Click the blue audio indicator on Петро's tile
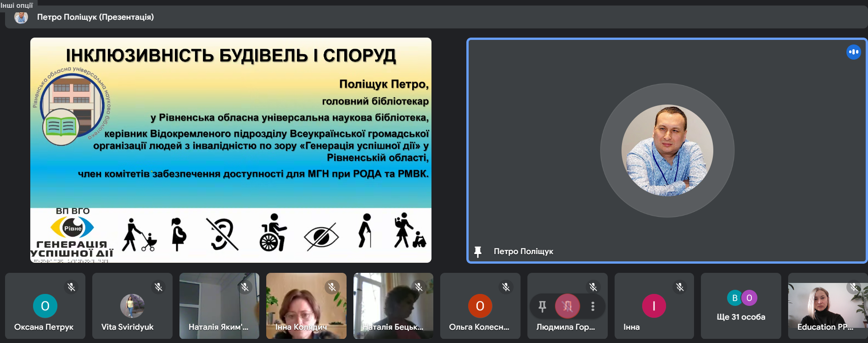The width and height of the screenshot is (868, 343). [853, 52]
